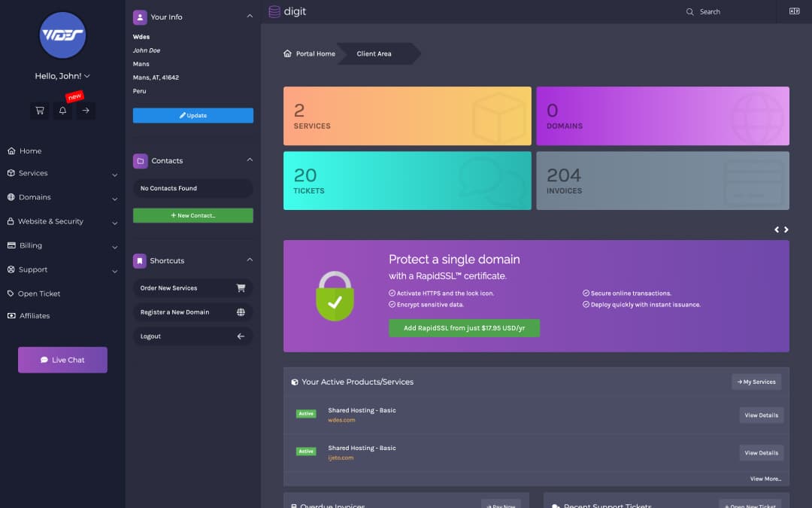The width and height of the screenshot is (812, 508).
Task: Collapse the Contacts panel
Action: click(250, 160)
